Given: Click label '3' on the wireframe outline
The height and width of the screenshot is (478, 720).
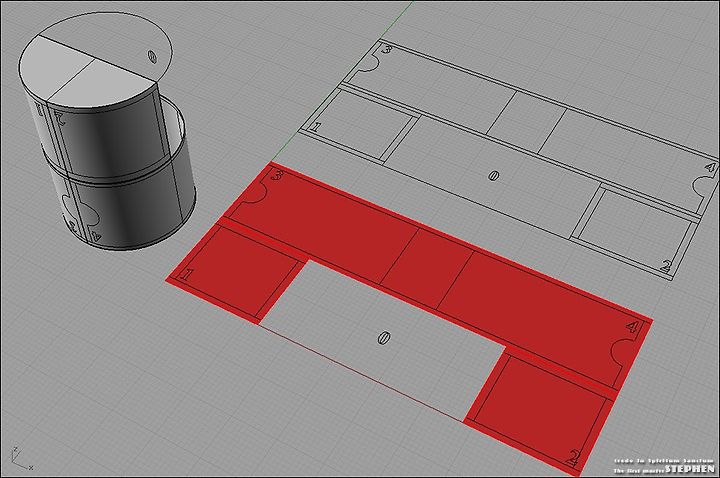Looking at the screenshot, I should coord(387,48).
